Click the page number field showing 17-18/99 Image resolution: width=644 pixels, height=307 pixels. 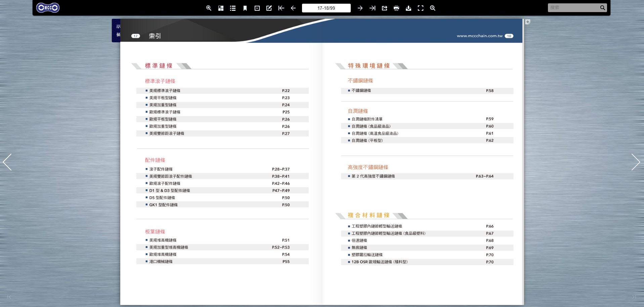pos(326,8)
